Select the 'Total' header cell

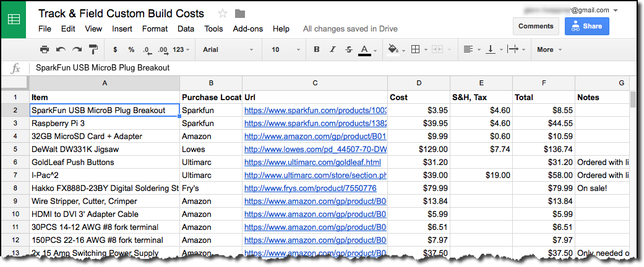[544, 97]
